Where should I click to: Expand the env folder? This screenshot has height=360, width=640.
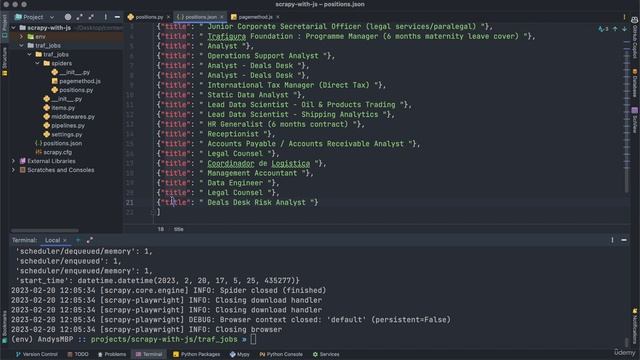[x=22, y=37]
